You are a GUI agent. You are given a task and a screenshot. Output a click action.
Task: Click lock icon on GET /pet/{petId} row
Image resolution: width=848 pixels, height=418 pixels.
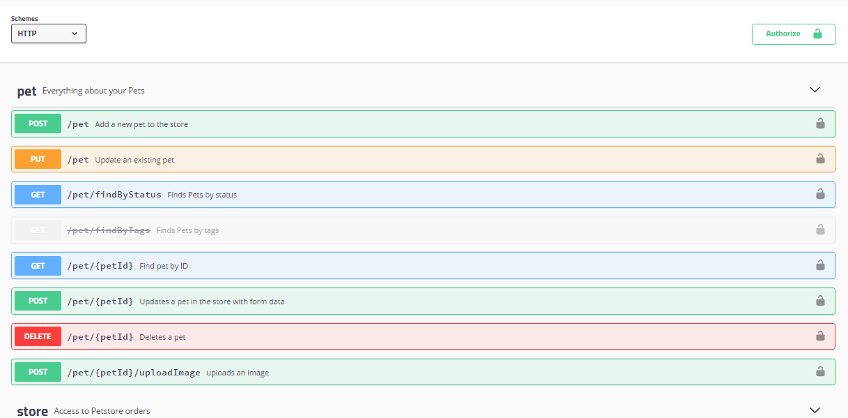point(820,266)
